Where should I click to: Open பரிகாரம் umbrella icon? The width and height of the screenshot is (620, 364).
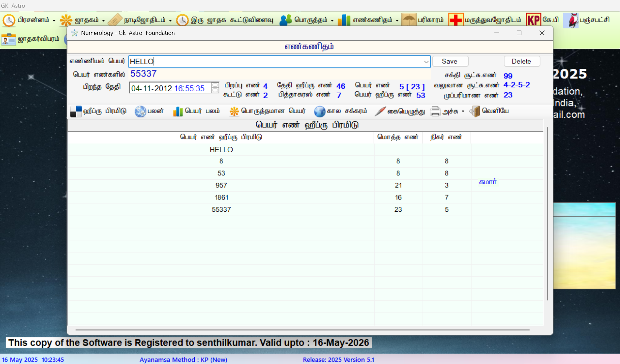[409, 20]
